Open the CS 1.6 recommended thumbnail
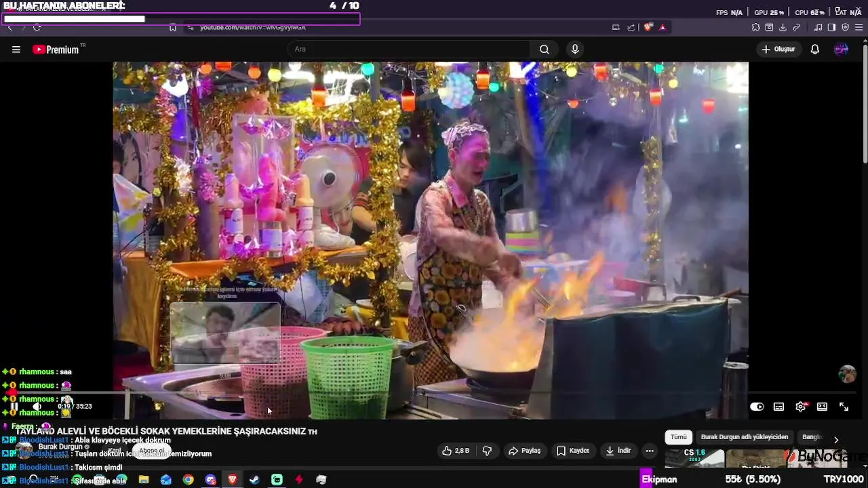 [x=694, y=459]
